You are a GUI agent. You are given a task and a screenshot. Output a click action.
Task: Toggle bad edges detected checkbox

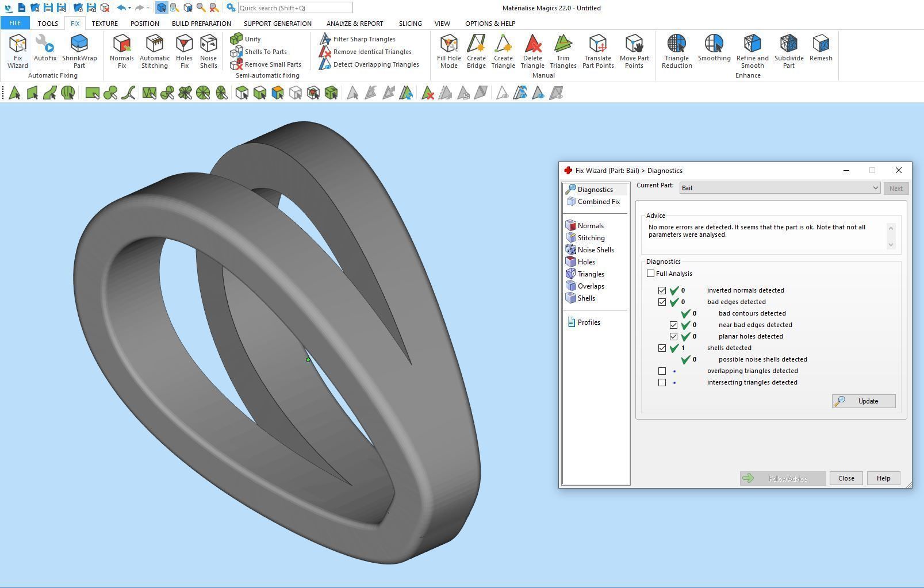(662, 302)
